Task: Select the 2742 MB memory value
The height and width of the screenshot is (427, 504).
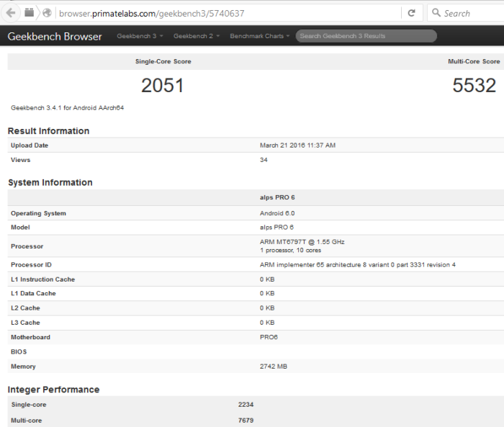Action: pos(274,367)
